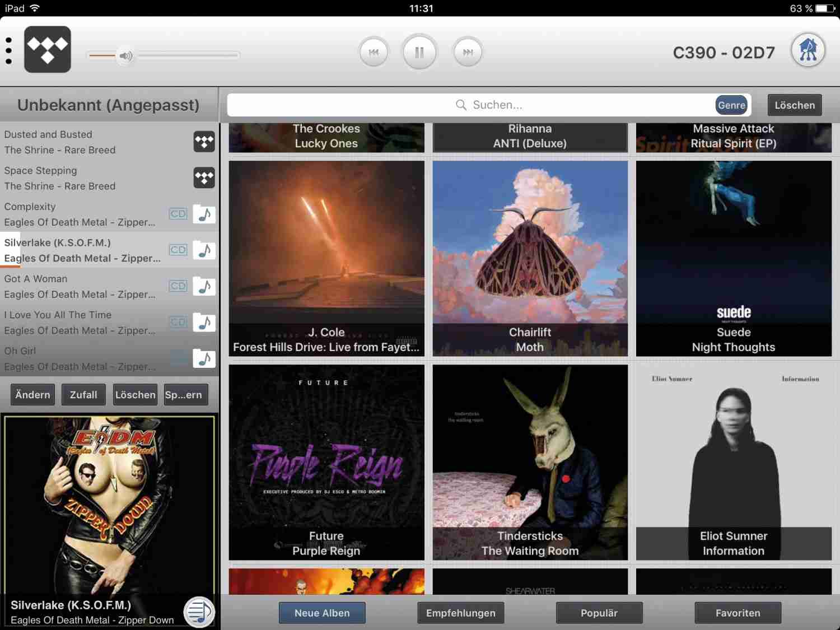The image size is (840, 630).
Task: Clear the search with the top Löschen button
Action: 795,105
